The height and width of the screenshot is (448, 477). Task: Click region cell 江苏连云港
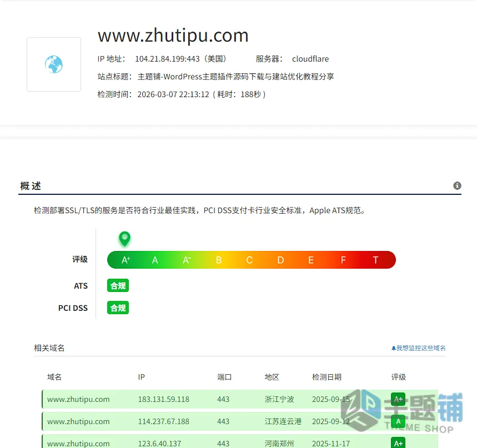tap(283, 421)
